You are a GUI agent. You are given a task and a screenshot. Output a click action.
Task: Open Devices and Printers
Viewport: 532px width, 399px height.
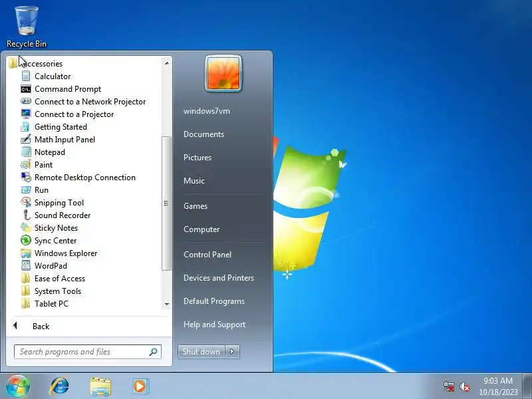click(219, 278)
